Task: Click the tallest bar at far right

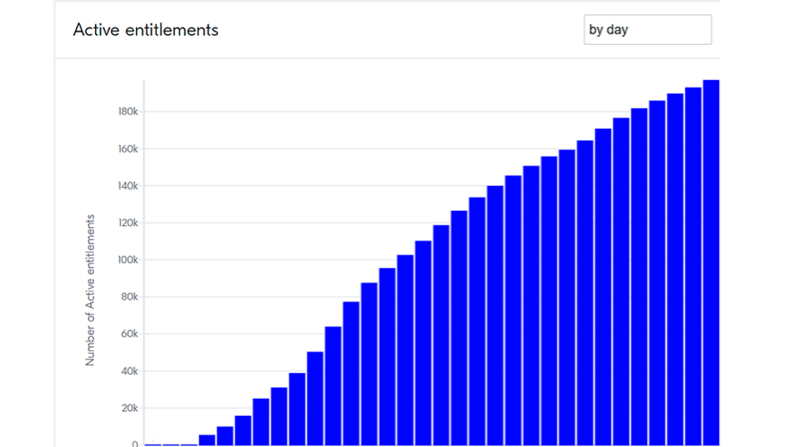Action: (x=711, y=262)
